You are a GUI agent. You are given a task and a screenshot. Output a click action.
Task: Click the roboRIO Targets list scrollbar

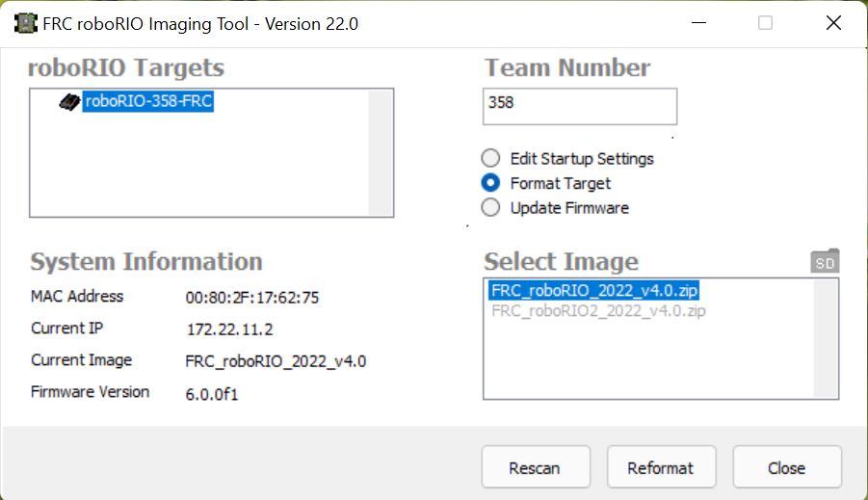pos(381,153)
